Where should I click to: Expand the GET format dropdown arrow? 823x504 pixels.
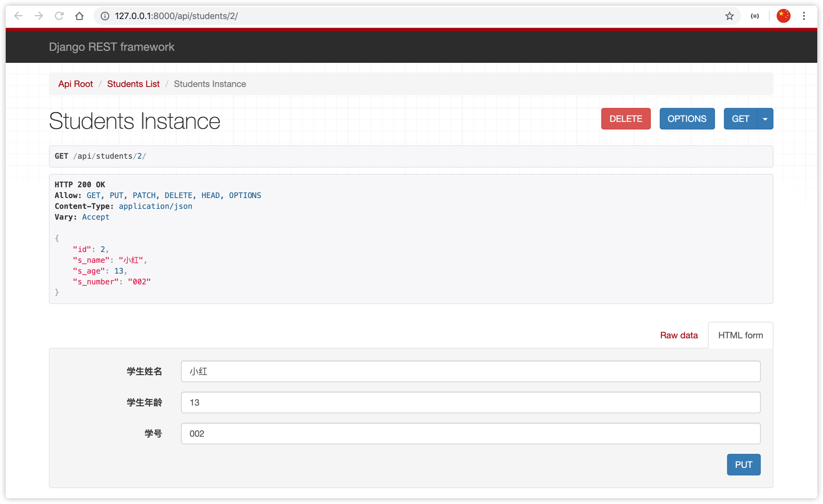765,119
